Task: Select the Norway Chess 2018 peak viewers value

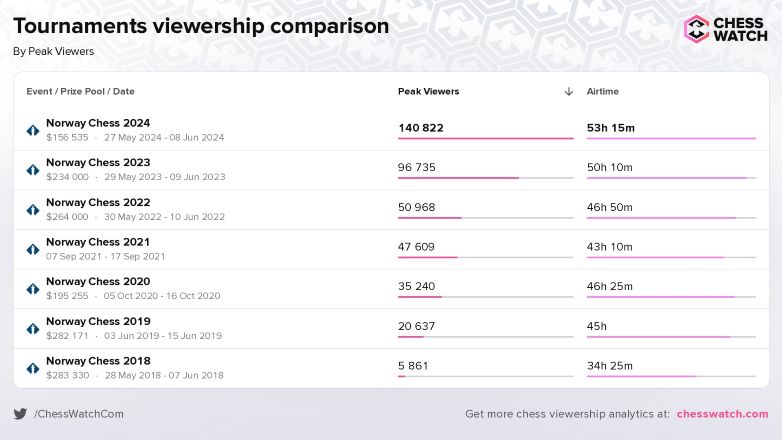Action: click(413, 366)
